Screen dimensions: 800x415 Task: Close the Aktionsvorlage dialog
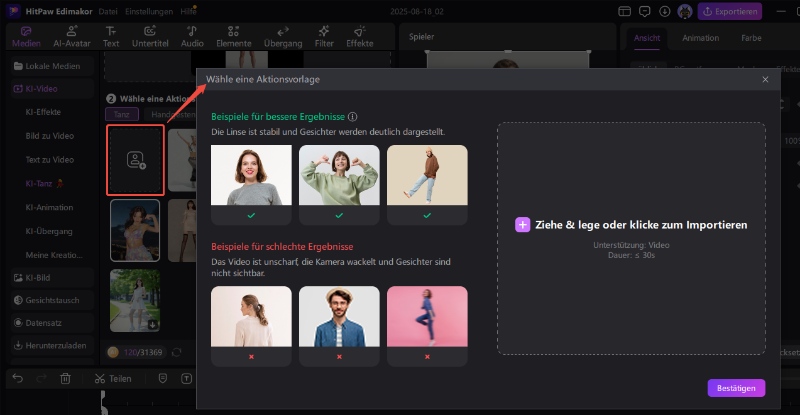765,79
